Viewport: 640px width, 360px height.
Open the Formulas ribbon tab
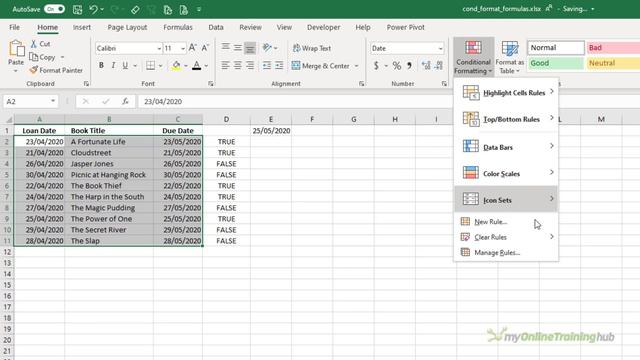coord(178,27)
